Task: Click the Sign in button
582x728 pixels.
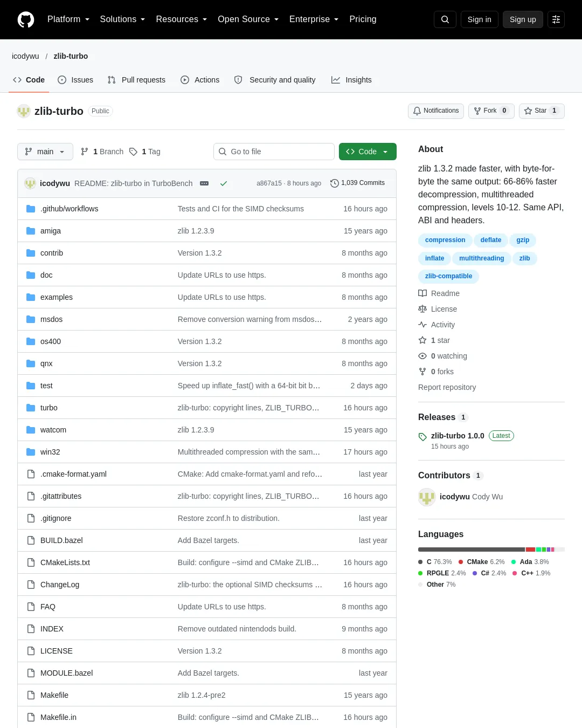Action: 480,19
